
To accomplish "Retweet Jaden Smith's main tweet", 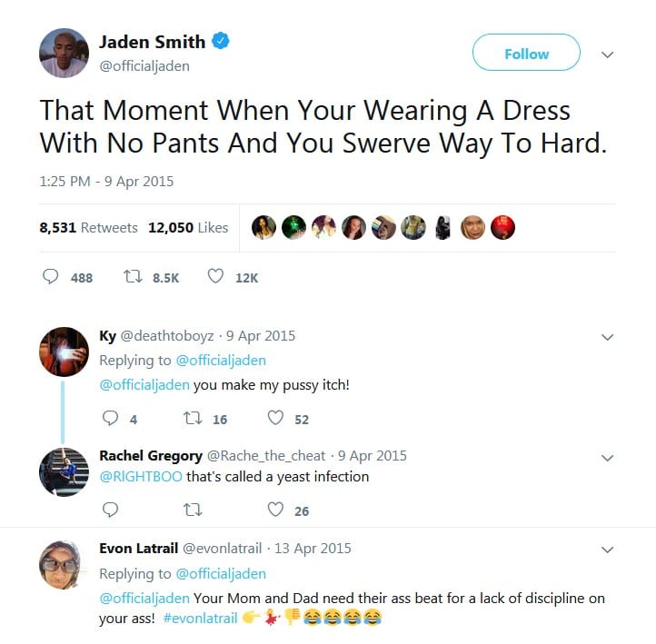I will tap(133, 276).
